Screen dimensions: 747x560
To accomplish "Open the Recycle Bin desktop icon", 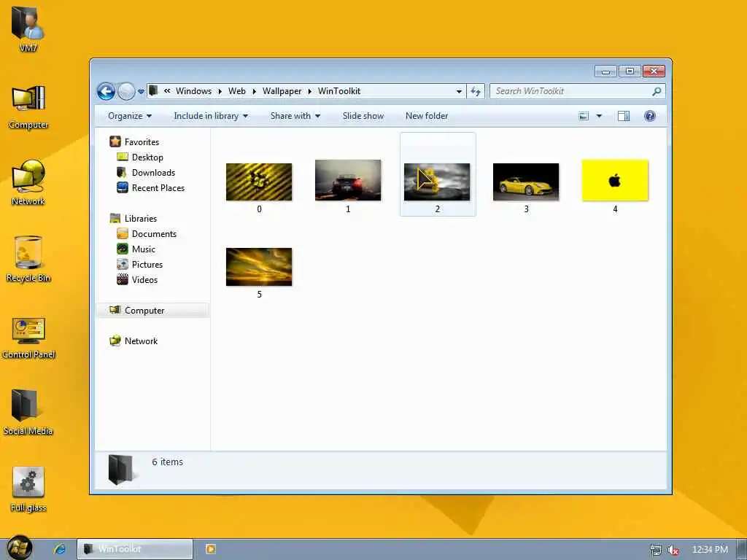I will (x=28, y=259).
